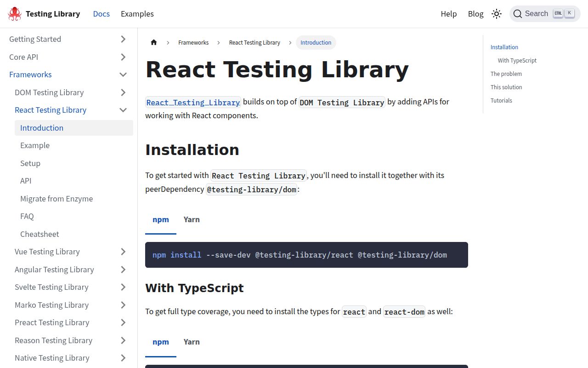Image resolution: width=588 pixels, height=368 pixels.
Task: Select the Introduction sidebar page
Action: coord(74,128)
